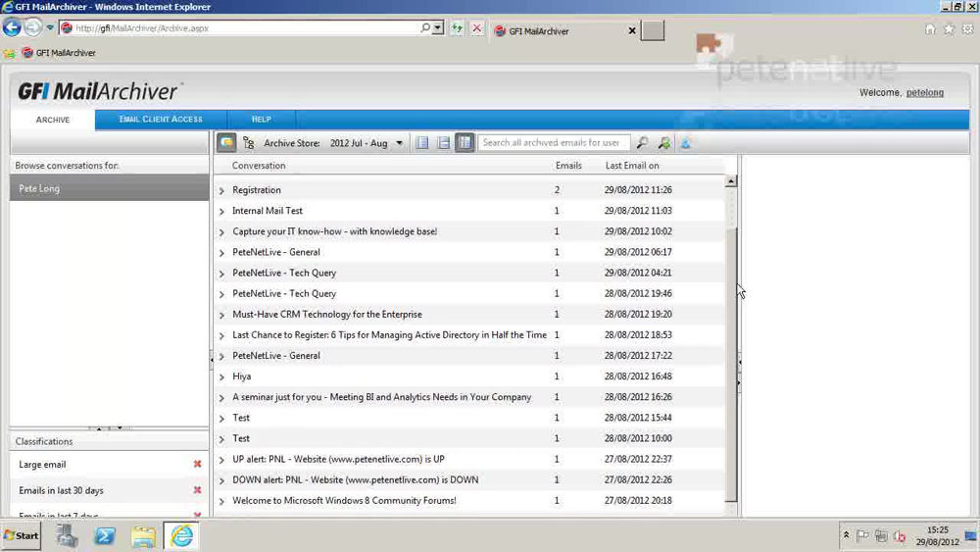Select the bottom preview pane layout icon

click(x=444, y=143)
